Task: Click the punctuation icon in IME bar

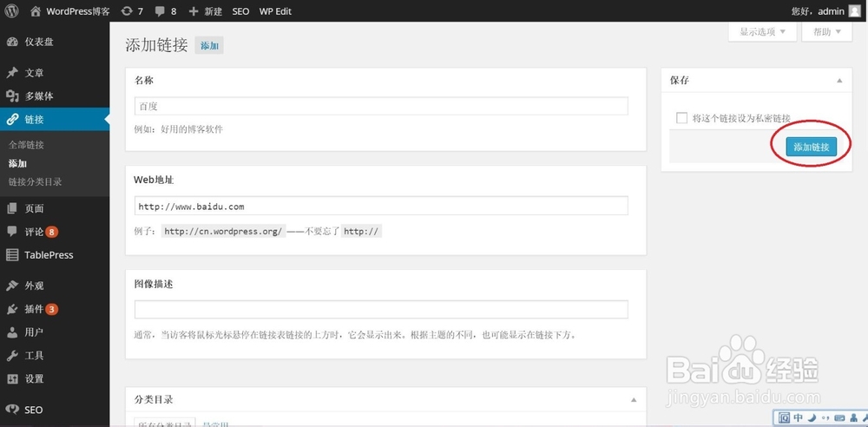Action: pyautogui.click(x=826, y=417)
